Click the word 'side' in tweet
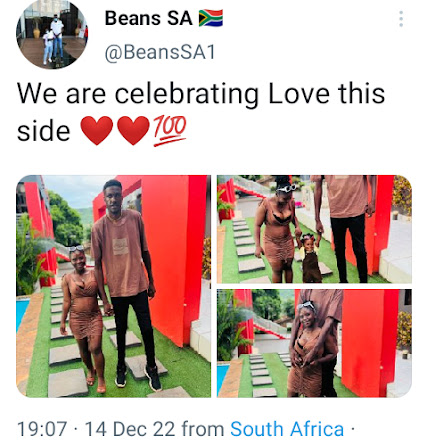 pyautogui.click(x=44, y=131)
